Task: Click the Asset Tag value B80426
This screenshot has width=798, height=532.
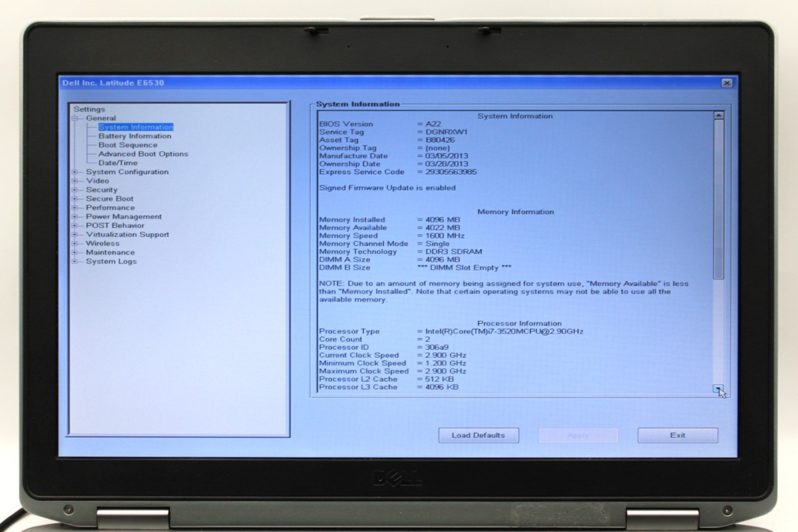Action: point(440,140)
